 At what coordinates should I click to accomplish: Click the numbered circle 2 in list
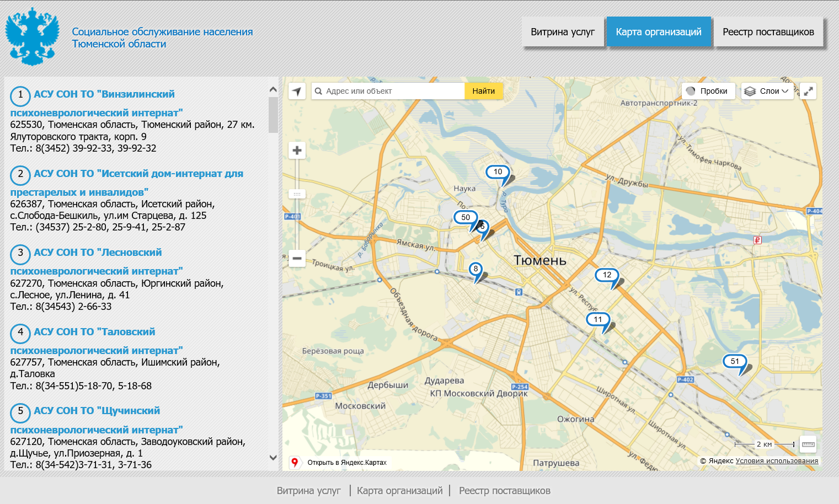point(20,175)
